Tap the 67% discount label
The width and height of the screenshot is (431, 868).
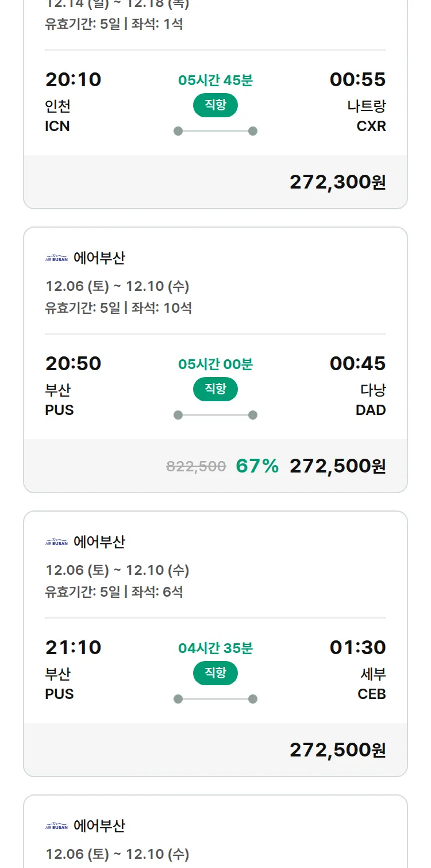(257, 466)
